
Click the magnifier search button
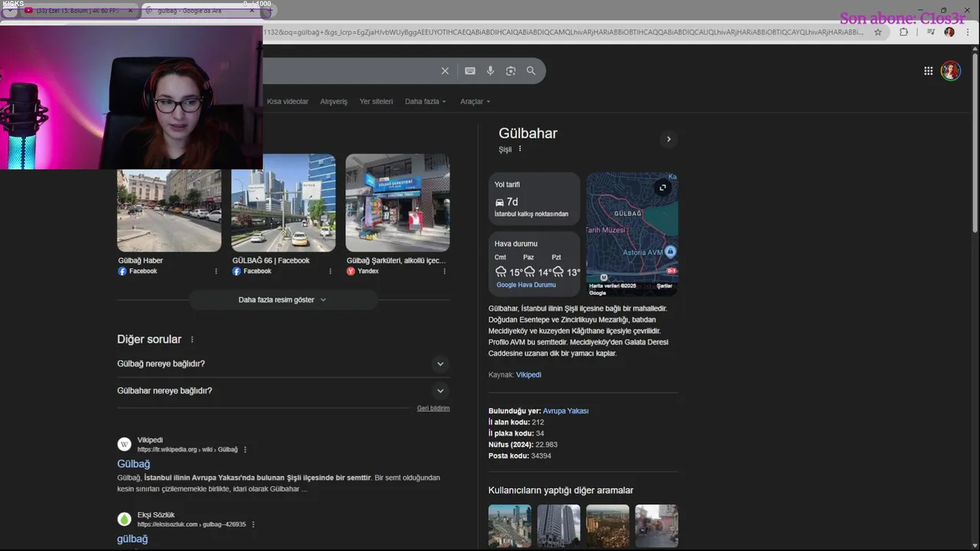(531, 70)
